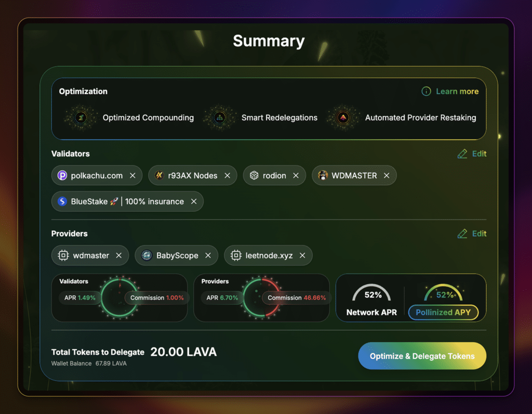Viewport: 532px width, 414px height.
Task: Click the Smart Redelegations icon
Action: pyautogui.click(x=220, y=118)
